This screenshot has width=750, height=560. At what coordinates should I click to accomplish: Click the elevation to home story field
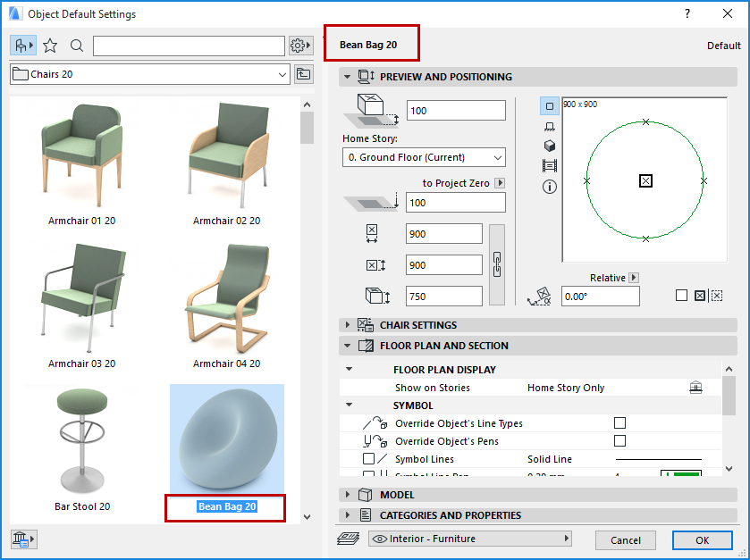click(456, 111)
